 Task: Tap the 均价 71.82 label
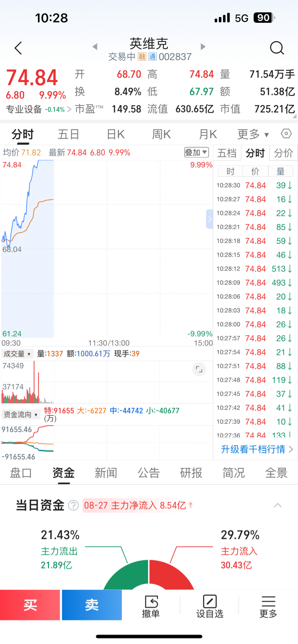tap(22, 152)
